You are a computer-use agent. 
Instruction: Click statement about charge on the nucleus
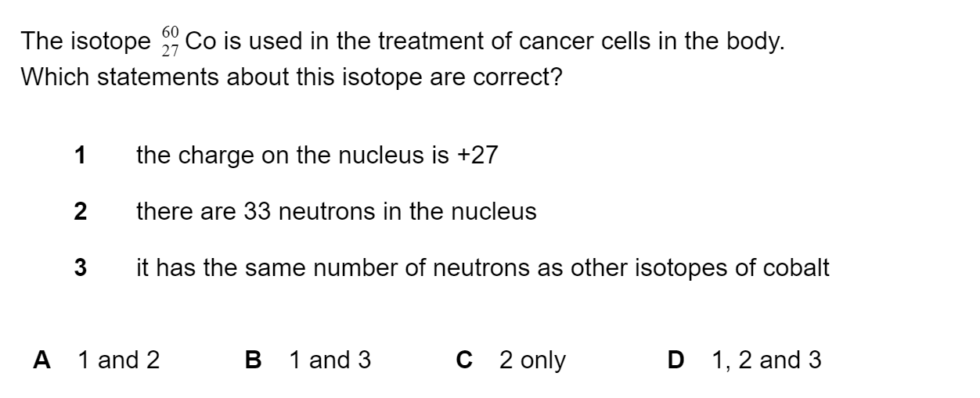[317, 155]
